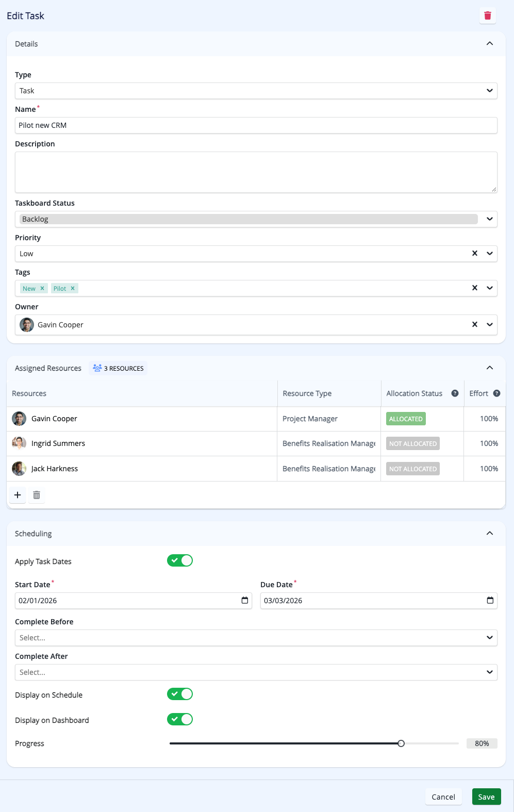Click the green ALLOCATED status badge
This screenshot has width=514, height=812.
click(x=406, y=419)
